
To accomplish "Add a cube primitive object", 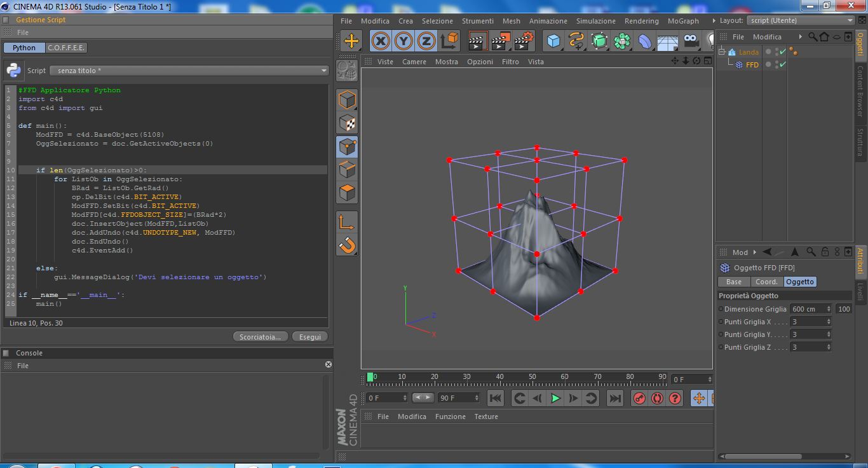I will pos(553,41).
